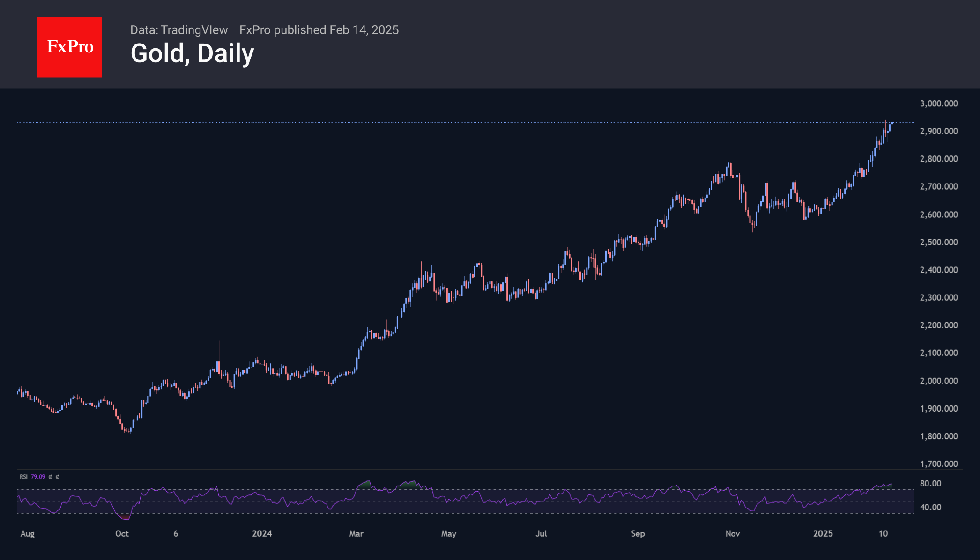Click the Aug label on time axis
Viewport: 980px width, 560px height.
[x=28, y=533]
